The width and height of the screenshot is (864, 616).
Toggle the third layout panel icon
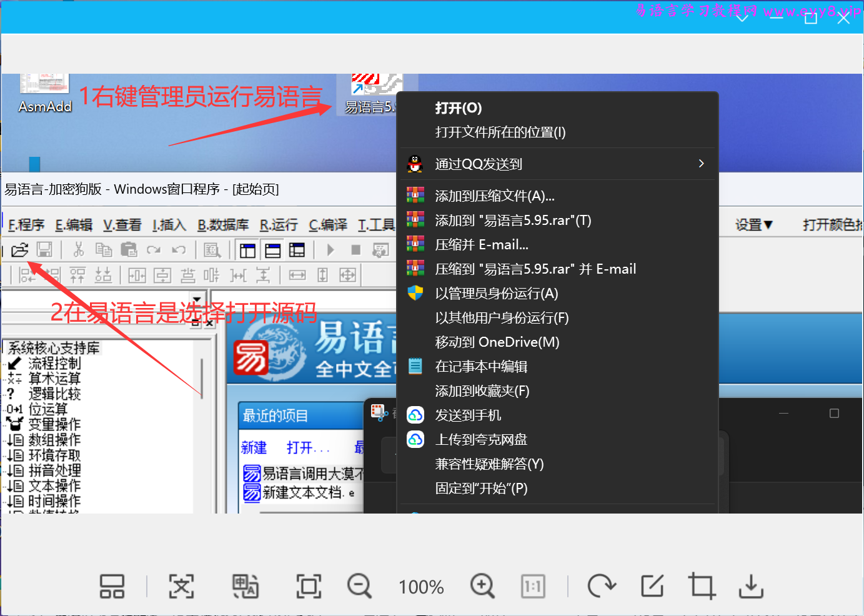297,251
